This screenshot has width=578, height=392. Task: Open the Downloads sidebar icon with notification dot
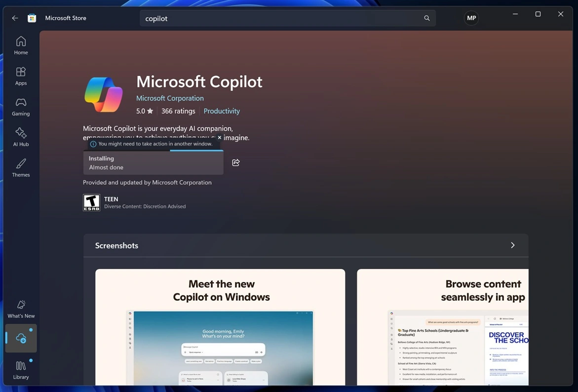click(20, 338)
